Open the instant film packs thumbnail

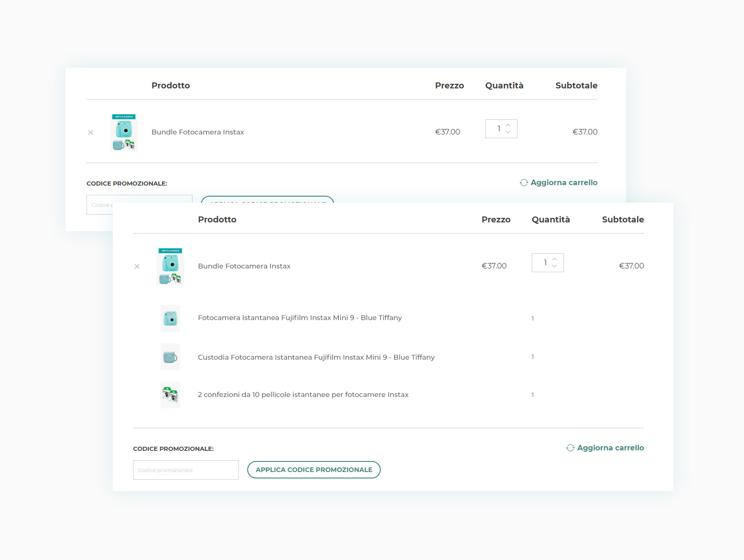pyautogui.click(x=170, y=395)
